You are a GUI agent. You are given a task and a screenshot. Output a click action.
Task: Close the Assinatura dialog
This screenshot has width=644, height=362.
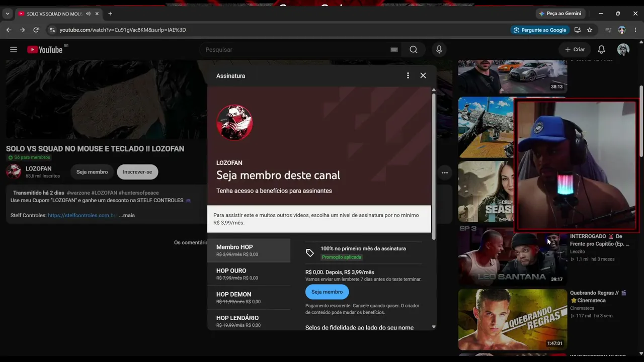point(423,75)
